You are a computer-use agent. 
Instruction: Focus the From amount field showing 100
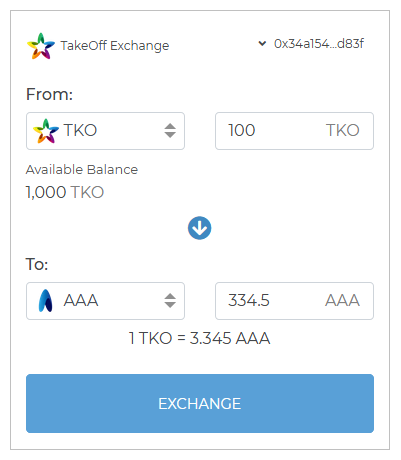(x=294, y=131)
